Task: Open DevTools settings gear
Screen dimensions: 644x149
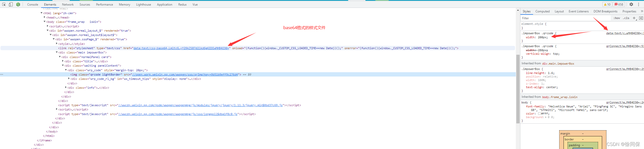Action: pos(631,4)
